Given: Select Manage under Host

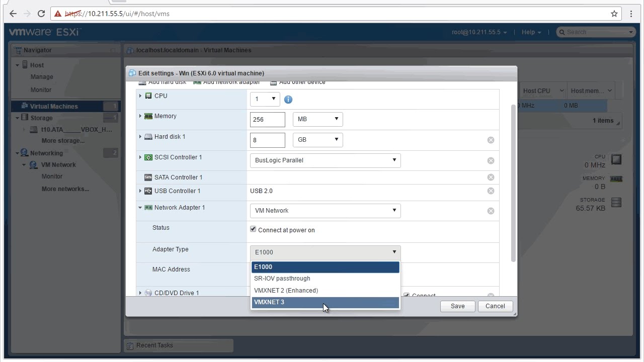Looking at the screenshot, I should (x=42, y=77).
